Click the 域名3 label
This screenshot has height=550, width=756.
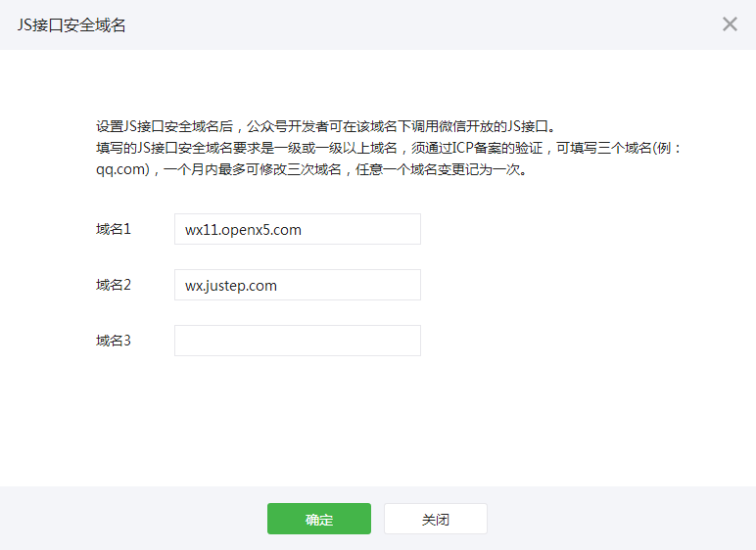tap(114, 341)
